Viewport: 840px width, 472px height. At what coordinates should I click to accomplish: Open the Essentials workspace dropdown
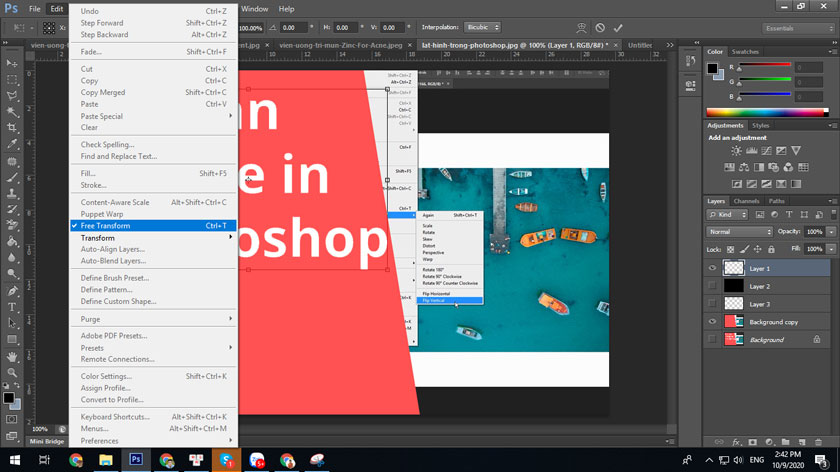(x=798, y=28)
